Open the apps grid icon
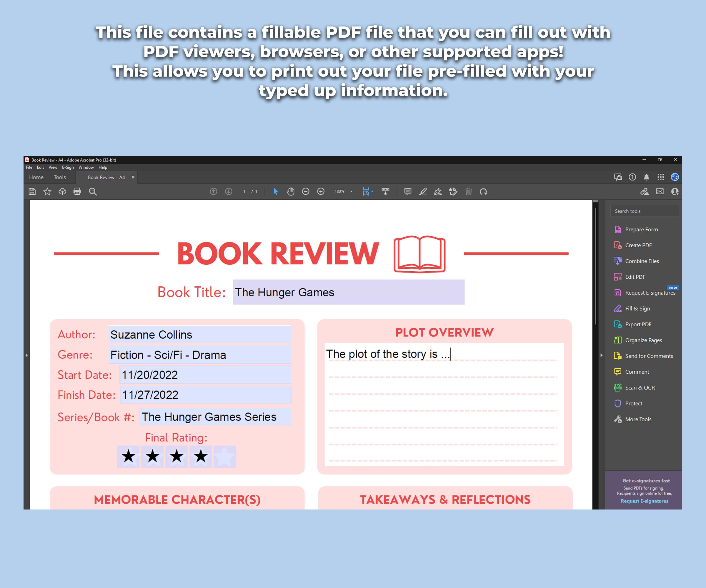Screen dimensions: 706x588 click(x=661, y=177)
